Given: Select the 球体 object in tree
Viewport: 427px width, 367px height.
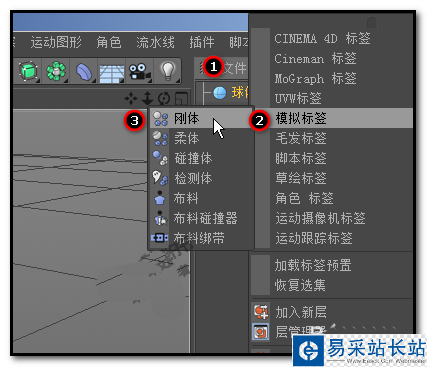Looking at the screenshot, I should point(239,93).
